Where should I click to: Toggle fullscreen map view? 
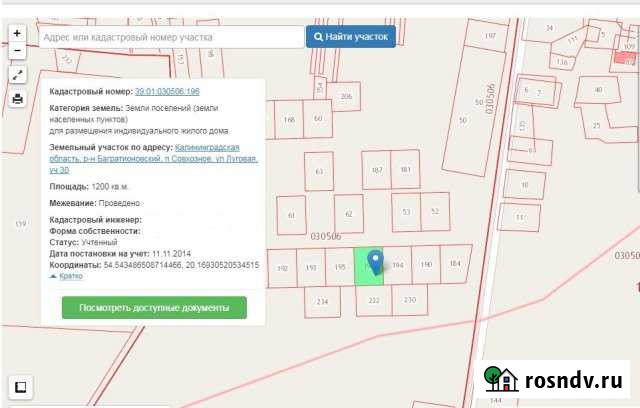point(17,75)
